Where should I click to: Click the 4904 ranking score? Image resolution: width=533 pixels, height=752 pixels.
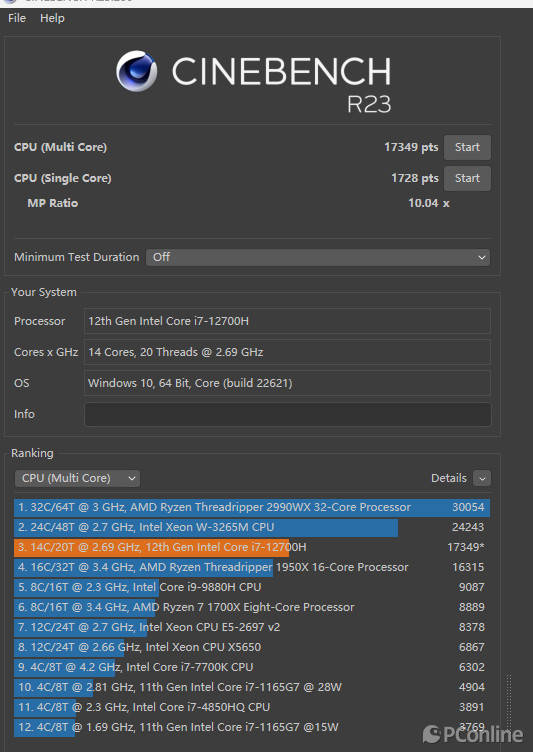472,687
